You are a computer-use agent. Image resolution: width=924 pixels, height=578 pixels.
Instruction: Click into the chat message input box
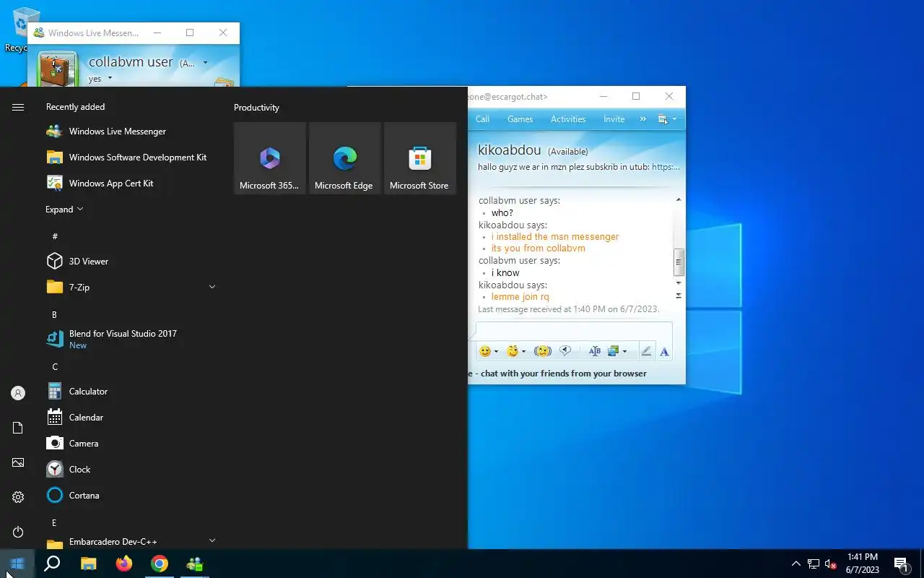coord(574,330)
